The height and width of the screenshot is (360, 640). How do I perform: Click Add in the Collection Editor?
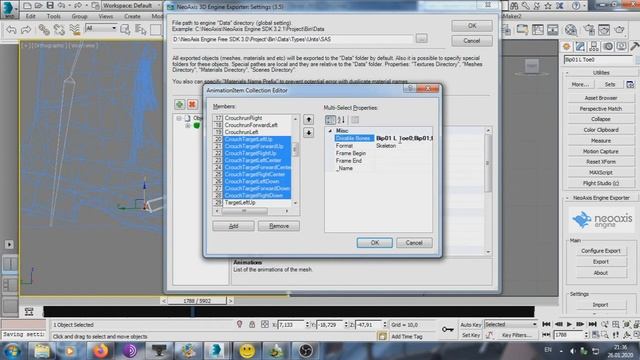(x=233, y=226)
